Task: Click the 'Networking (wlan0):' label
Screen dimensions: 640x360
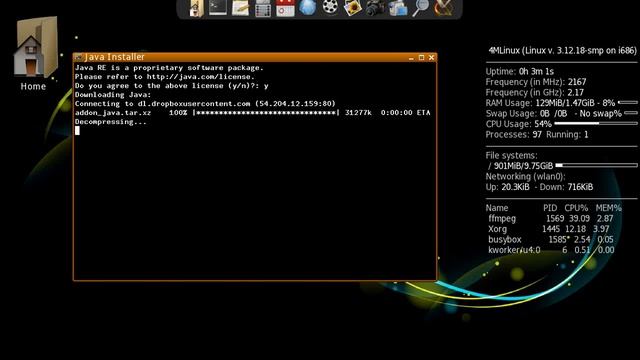Action: (x=525, y=177)
